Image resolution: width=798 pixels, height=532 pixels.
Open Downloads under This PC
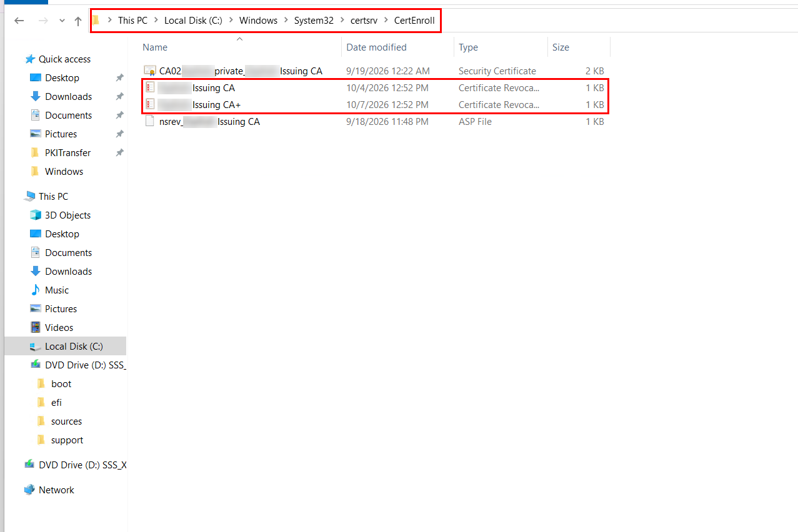click(68, 272)
